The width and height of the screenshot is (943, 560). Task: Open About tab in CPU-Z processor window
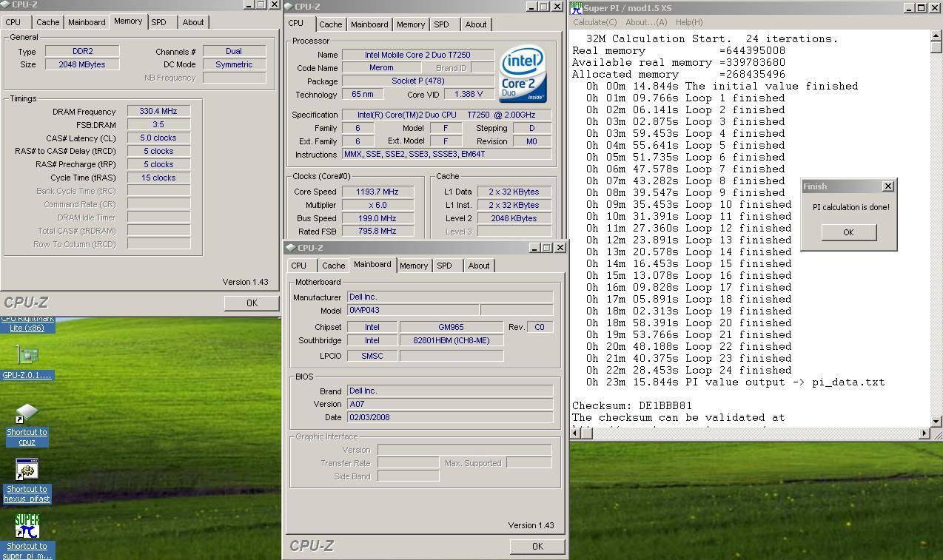click(x=476, y=24)
